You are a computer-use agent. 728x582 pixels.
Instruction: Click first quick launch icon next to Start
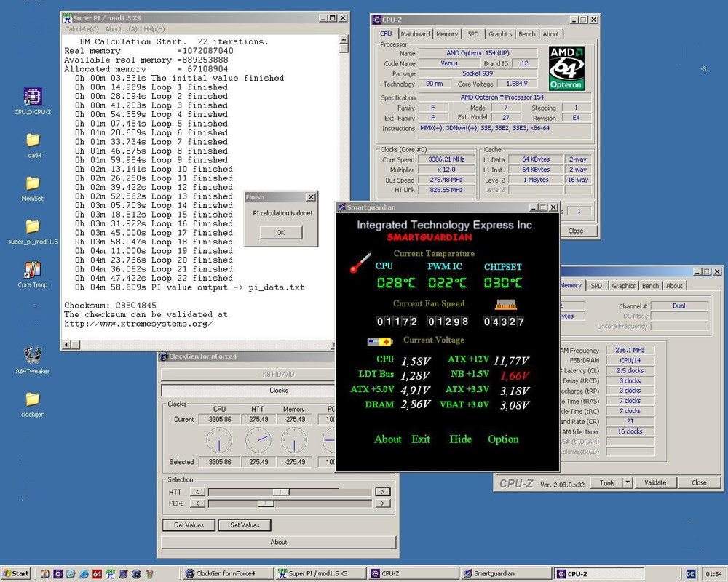(x=44, y=574)
